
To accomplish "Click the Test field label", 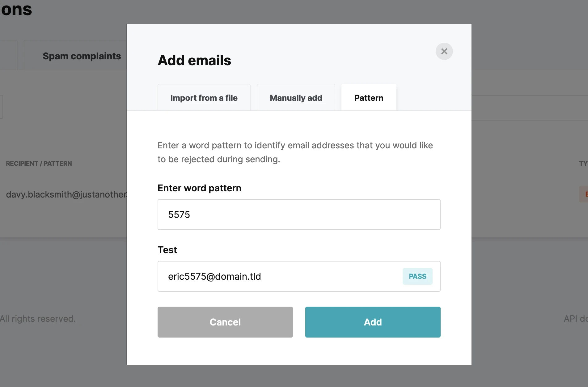I will click(x=167, y=250).
